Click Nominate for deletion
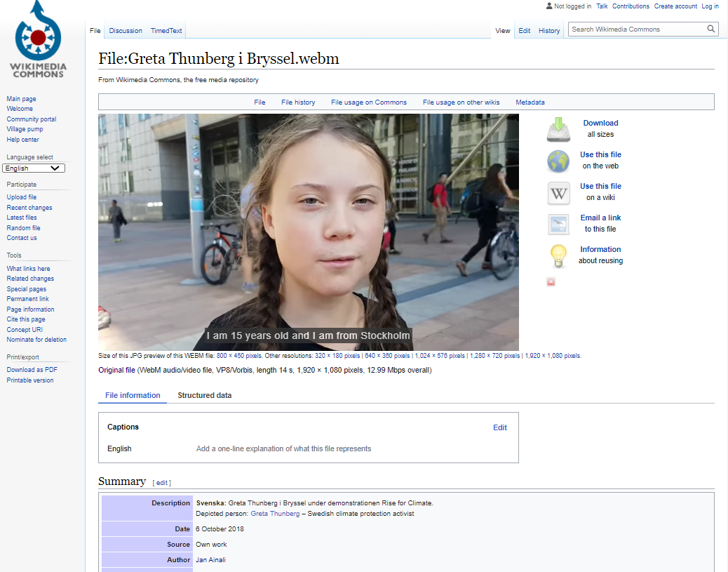The width and height of the screenshot is (728, 572). point(36,340)
